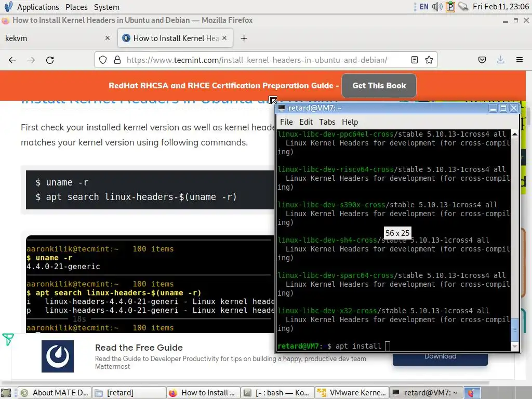Open Save to Pocket icon

coord(482,60)
